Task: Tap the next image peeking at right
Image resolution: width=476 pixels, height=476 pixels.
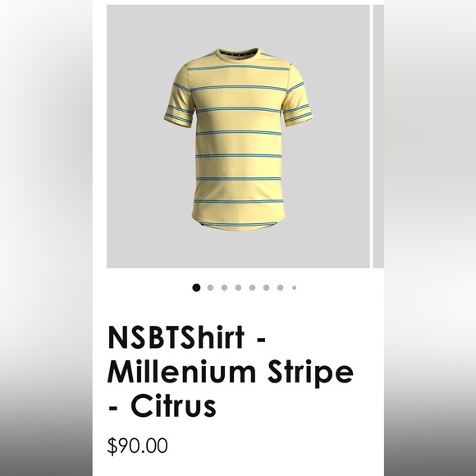Action: pos(378,136)
